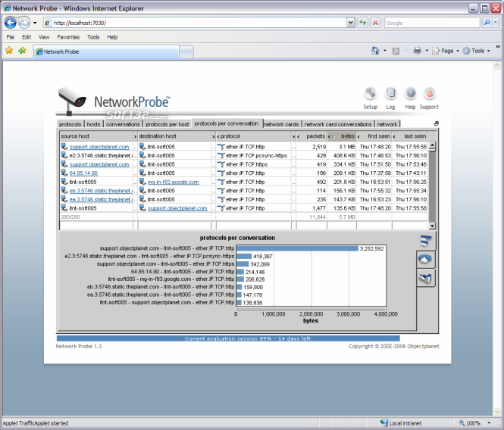Click the mg-in-f83.google.com destination link
Viewport: 504px width, 430px height.
click(x=173, y=182)
